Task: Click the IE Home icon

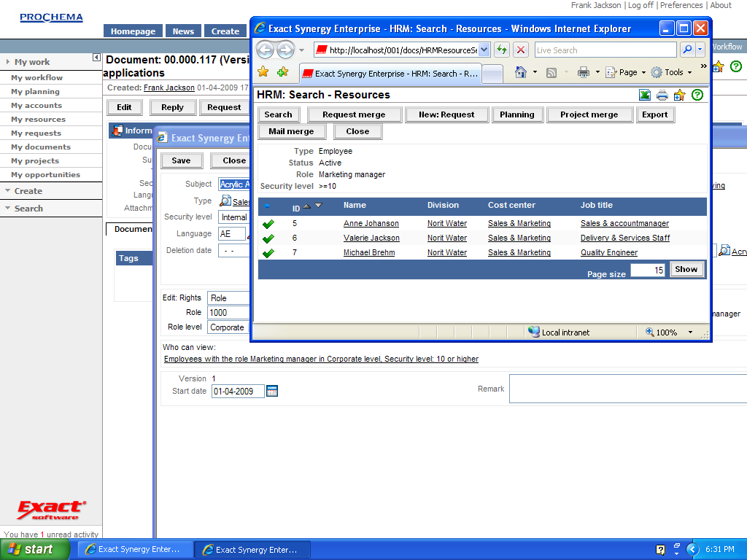Action: (x=521, y=72)
